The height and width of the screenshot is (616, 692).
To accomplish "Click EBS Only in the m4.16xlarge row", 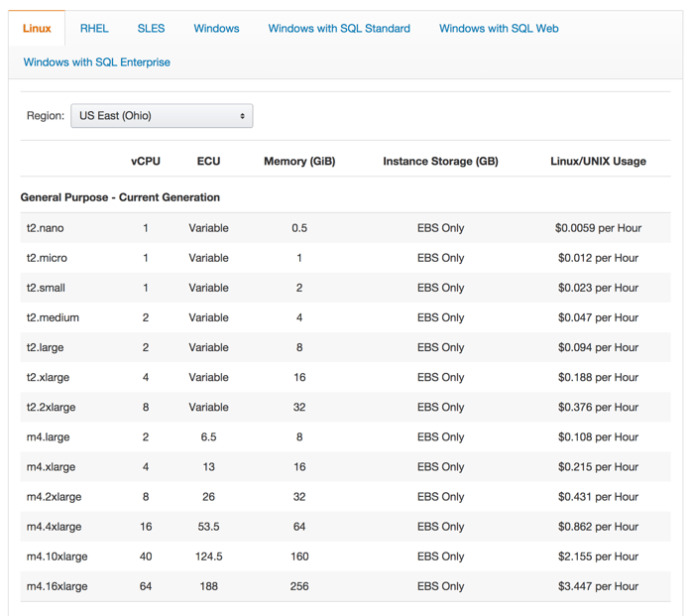I will pyautogui.click(x=440, y=586).
